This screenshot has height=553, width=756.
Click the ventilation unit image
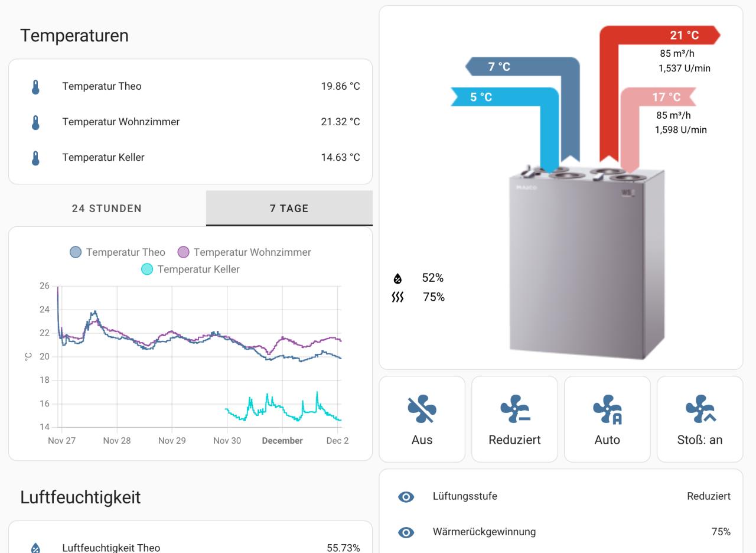click(x=586, y=263)
